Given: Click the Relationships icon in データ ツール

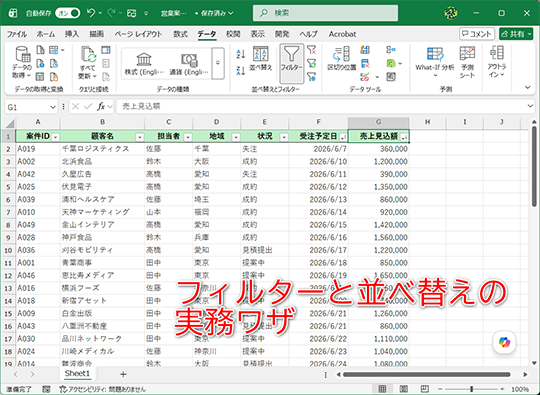Looking at the screenshot, I should [x=391, y=63].
